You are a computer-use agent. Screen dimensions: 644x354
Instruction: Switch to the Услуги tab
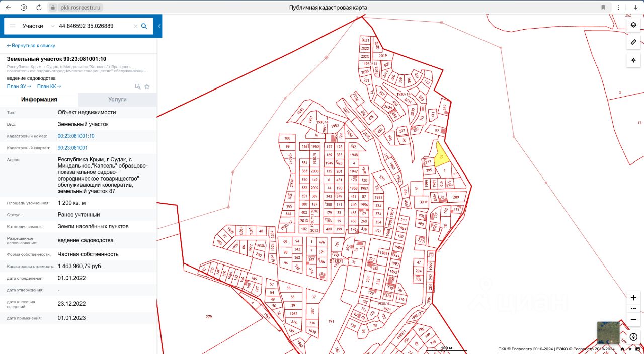[x=118, y=100]
